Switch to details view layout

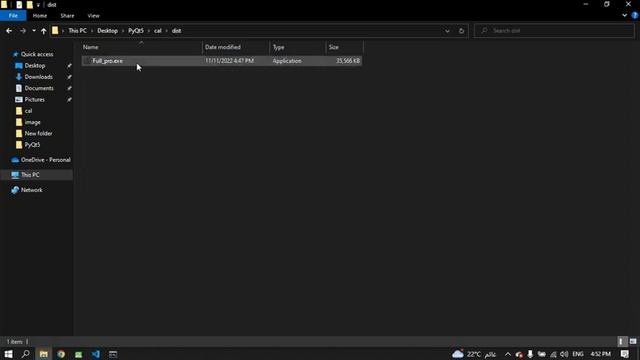tap(622, 341)
